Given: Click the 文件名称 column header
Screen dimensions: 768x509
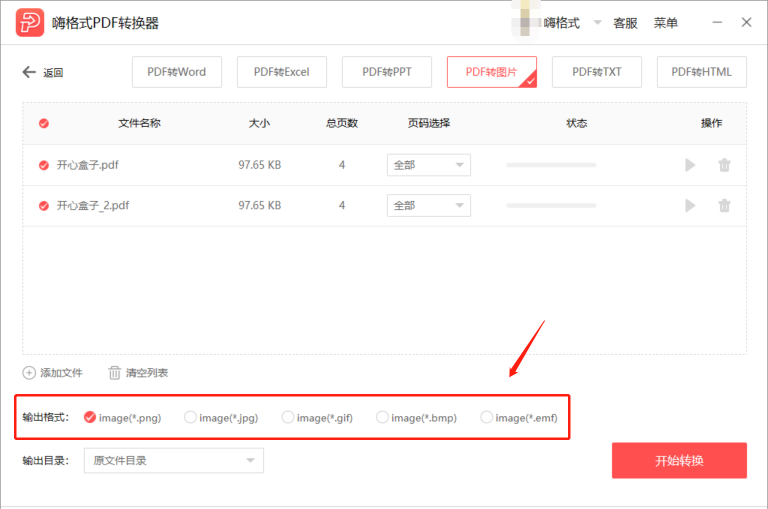Looking at the screenshot, I should click(140, 123).
